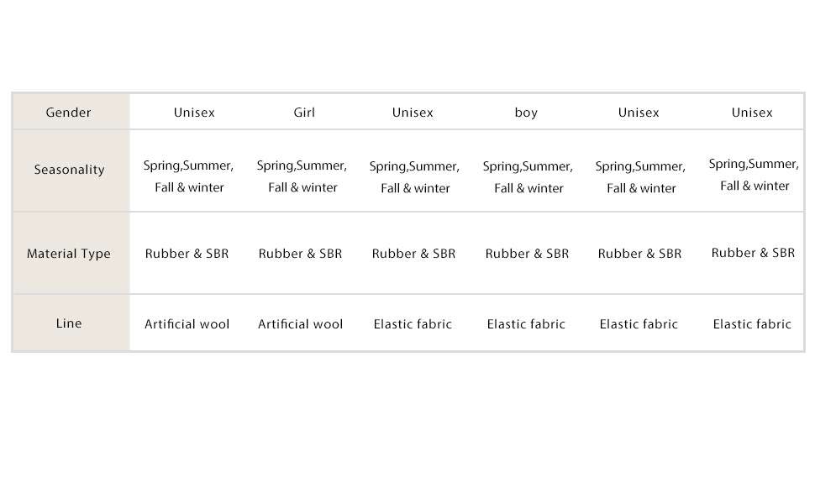Click the first Spring,Summer, Fall & winter cell
The width and height of the screenshot is (815, 504).
189,176
